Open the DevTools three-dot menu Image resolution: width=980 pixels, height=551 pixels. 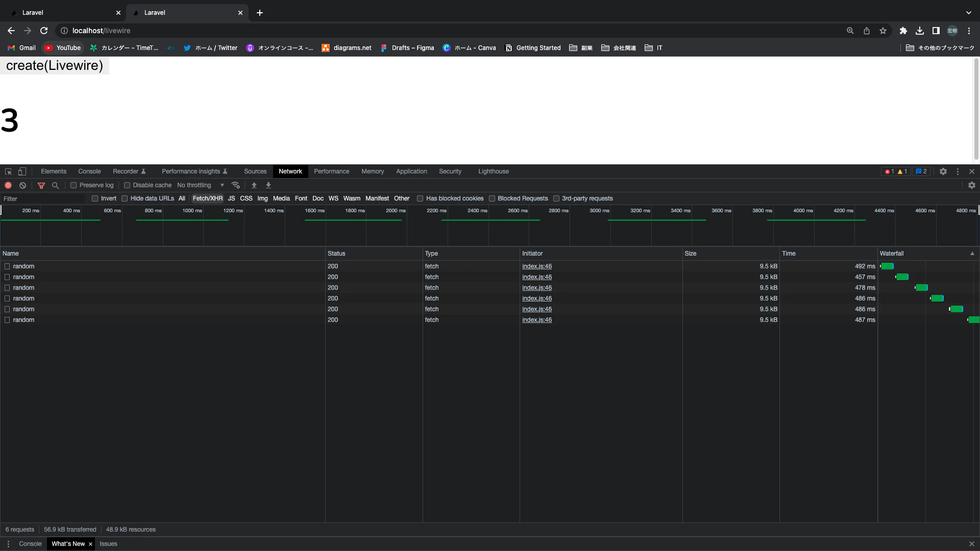click(958, 171)
